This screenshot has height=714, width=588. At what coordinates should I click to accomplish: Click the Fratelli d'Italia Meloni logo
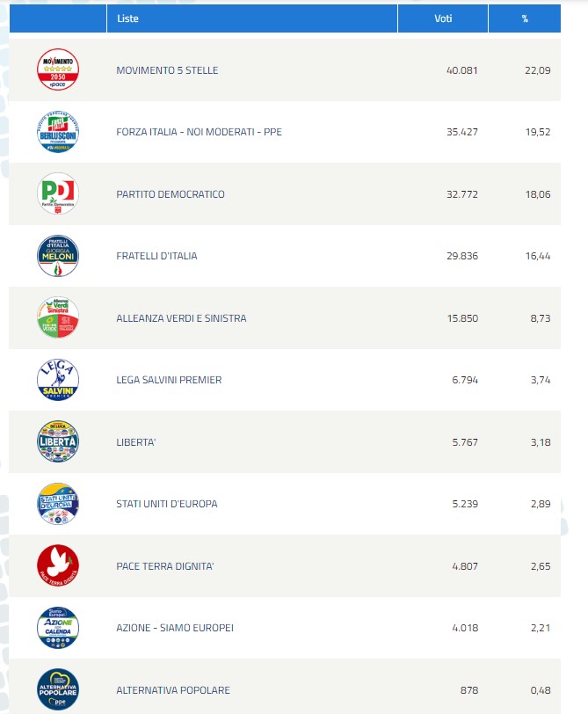click(x=58, y=256)
